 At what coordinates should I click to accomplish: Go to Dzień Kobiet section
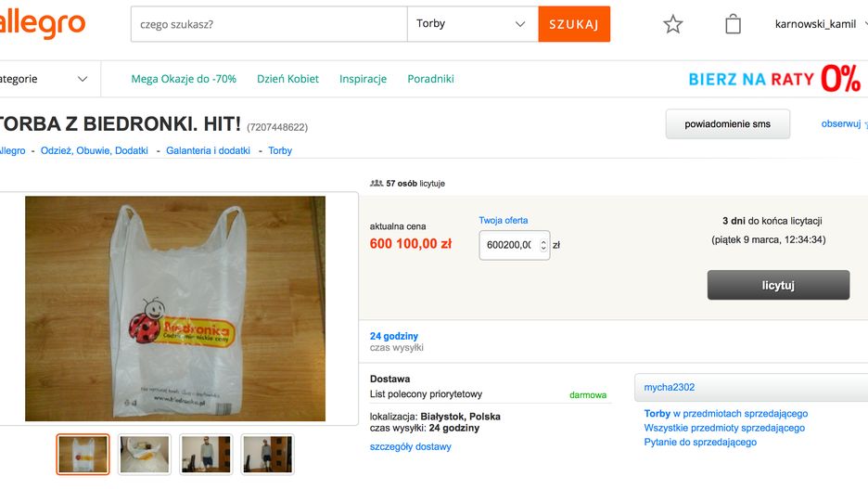pyautogui.click(x=287, y=80)
